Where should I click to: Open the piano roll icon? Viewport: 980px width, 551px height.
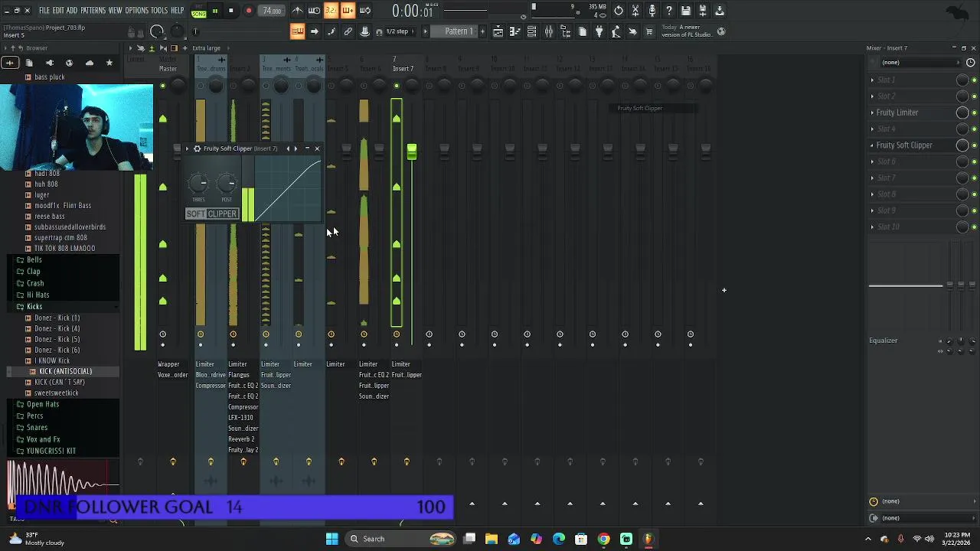(514, 31)
